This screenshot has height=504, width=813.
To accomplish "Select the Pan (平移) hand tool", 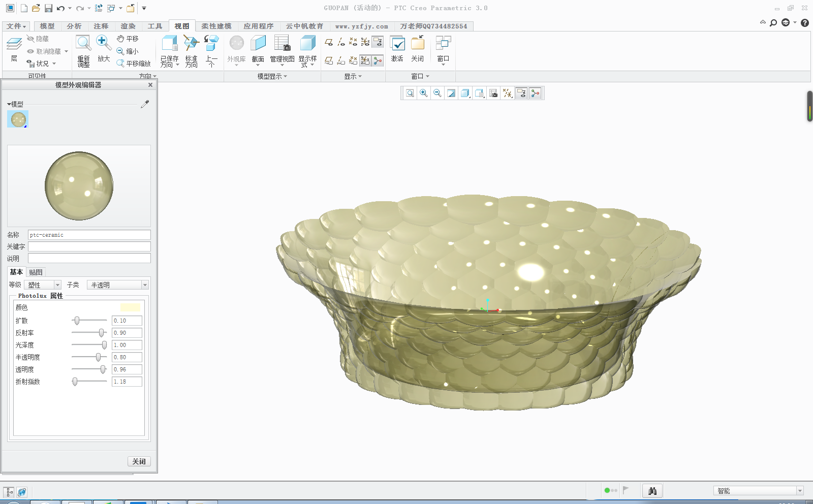I will click(x=128, y=39).
